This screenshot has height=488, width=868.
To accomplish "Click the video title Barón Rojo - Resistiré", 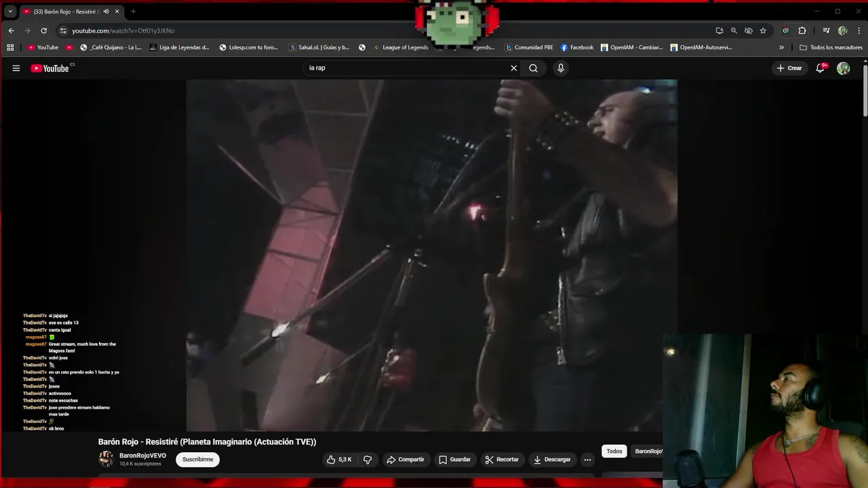I will click(207, 442).
